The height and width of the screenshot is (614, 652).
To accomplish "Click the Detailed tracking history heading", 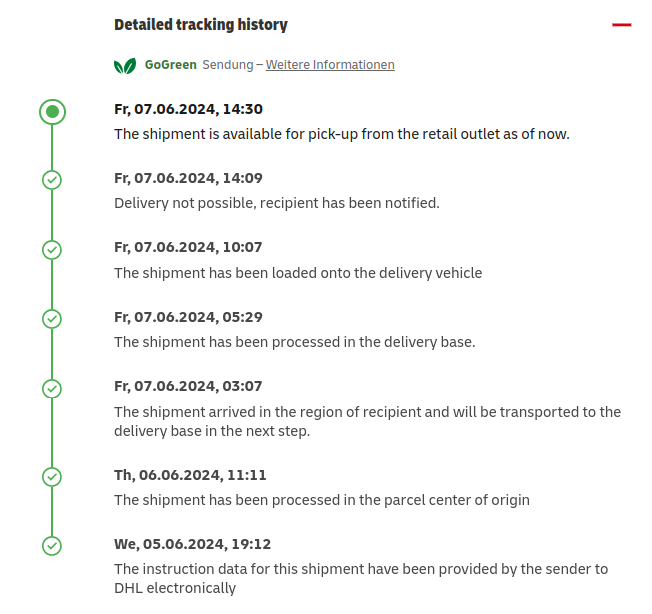I will point(201,25).
